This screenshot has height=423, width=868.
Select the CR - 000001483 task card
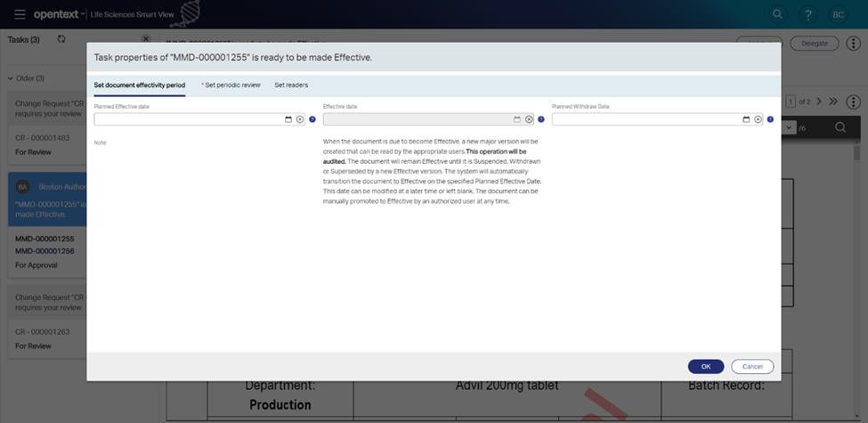47,128
